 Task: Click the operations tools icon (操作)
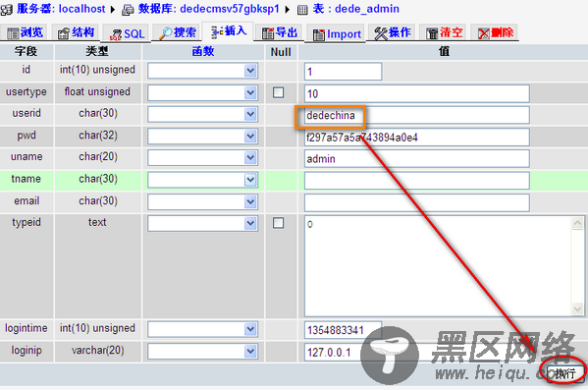point(381,33)
